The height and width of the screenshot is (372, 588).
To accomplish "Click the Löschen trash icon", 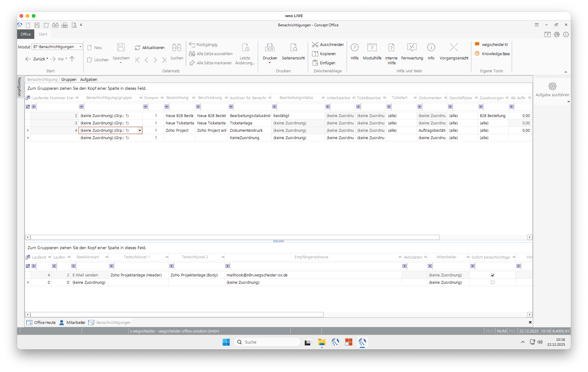I will point(90,60).
